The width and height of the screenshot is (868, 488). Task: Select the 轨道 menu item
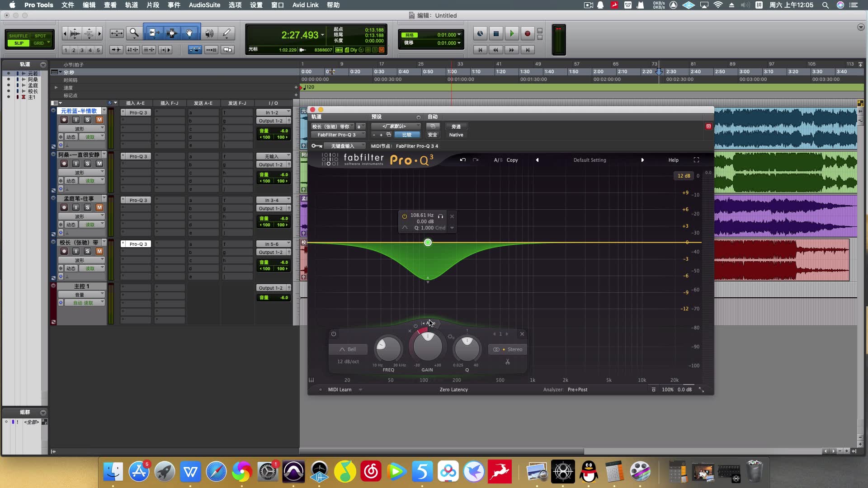(x=131, y=5)
